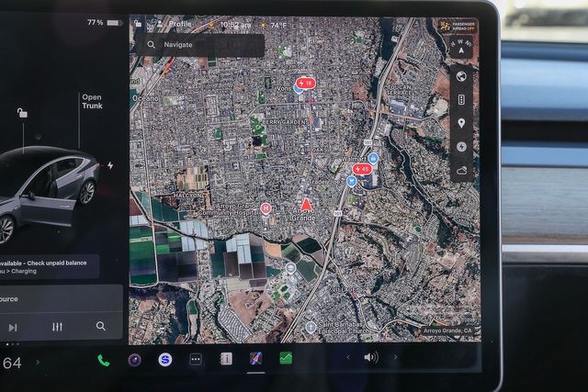Open the Phone app in the bottom bar
Viewport: 588px width, 392px height.
point(104,360)
